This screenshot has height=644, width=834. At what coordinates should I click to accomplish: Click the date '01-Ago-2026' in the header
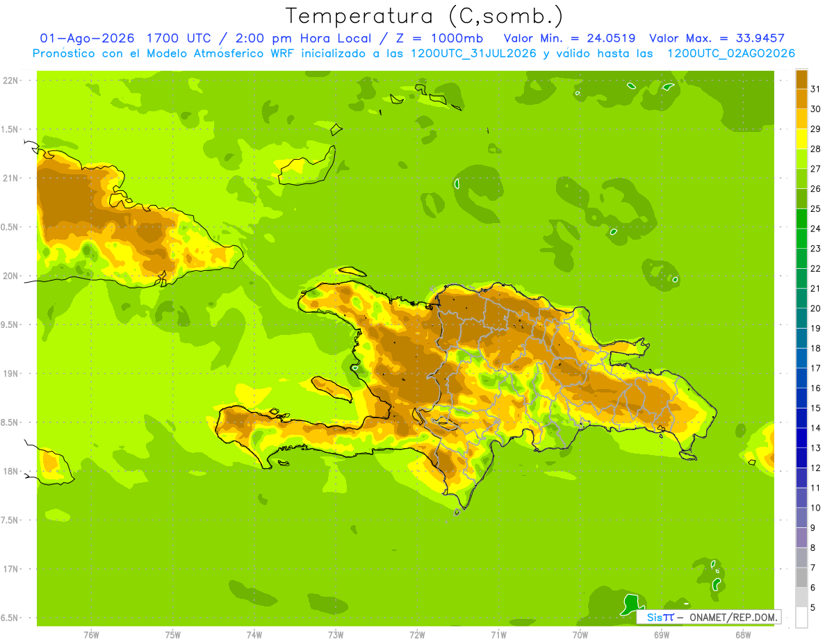87,38
